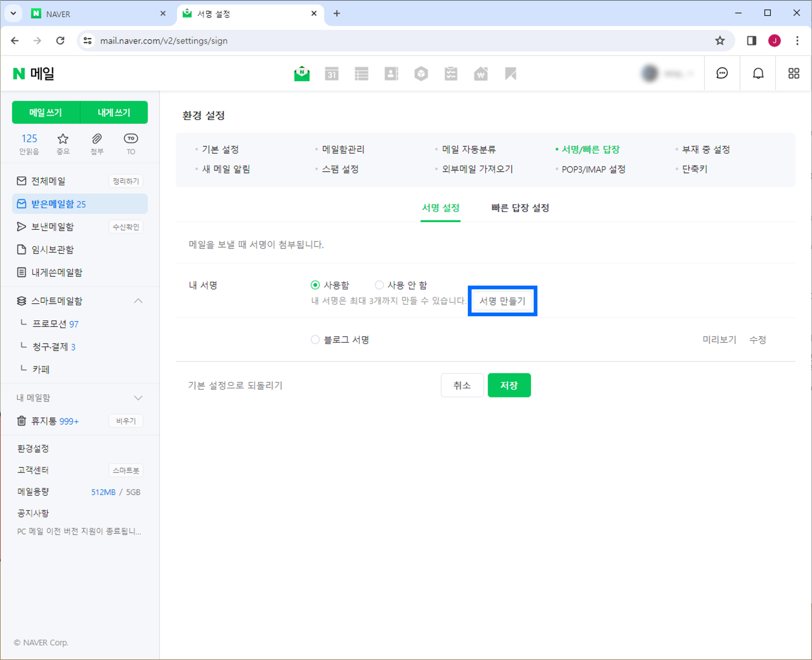Select the 사용함 radio button

[x=315, y=285]
